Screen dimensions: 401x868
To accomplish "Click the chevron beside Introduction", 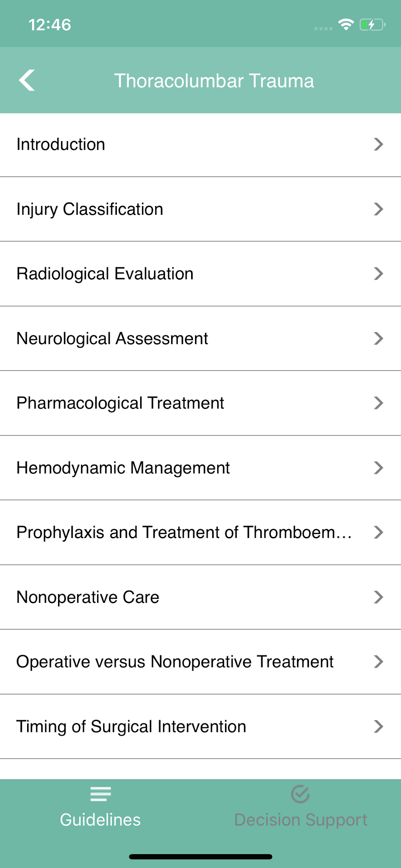I will 378,144.
